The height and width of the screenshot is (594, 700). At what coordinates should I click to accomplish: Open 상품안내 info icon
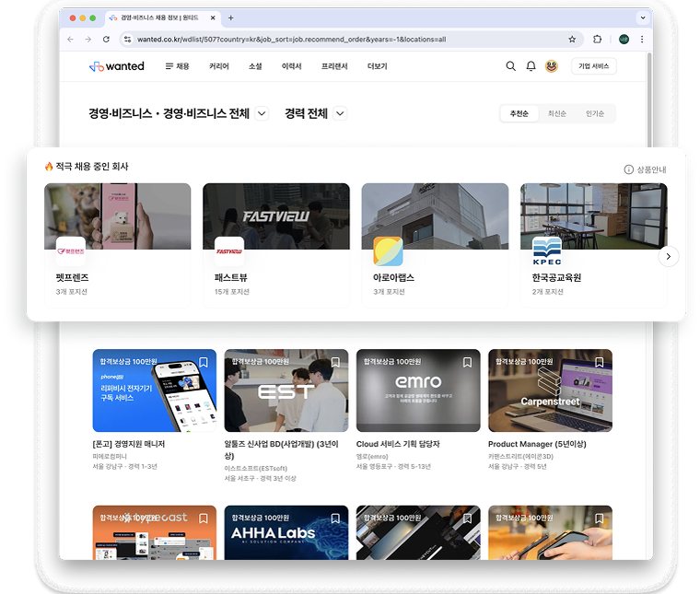pos(628,169)
